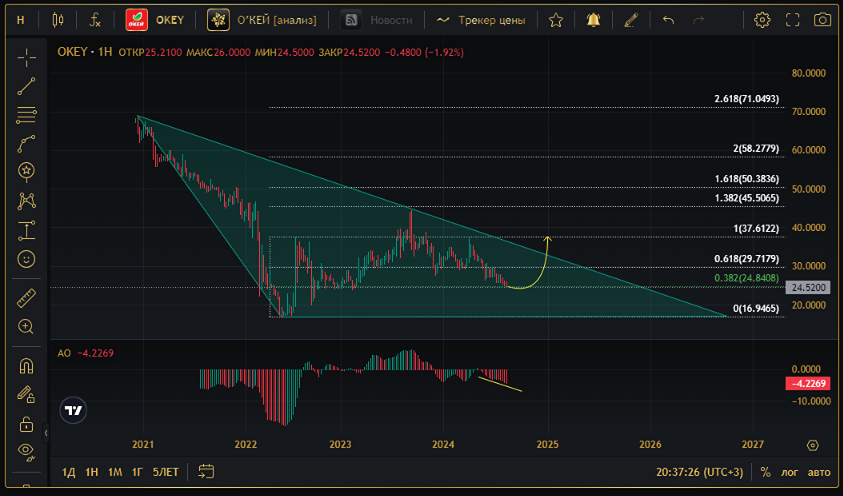Viewport: 843px width, 496px height.
Task: Open the Fibonacci retracement tool
Action: click(26, 115)
